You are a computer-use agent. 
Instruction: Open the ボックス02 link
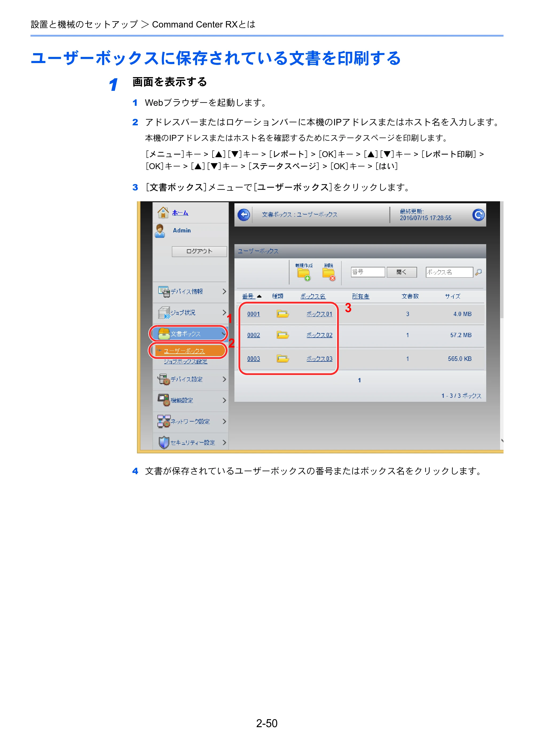(319, 335)
